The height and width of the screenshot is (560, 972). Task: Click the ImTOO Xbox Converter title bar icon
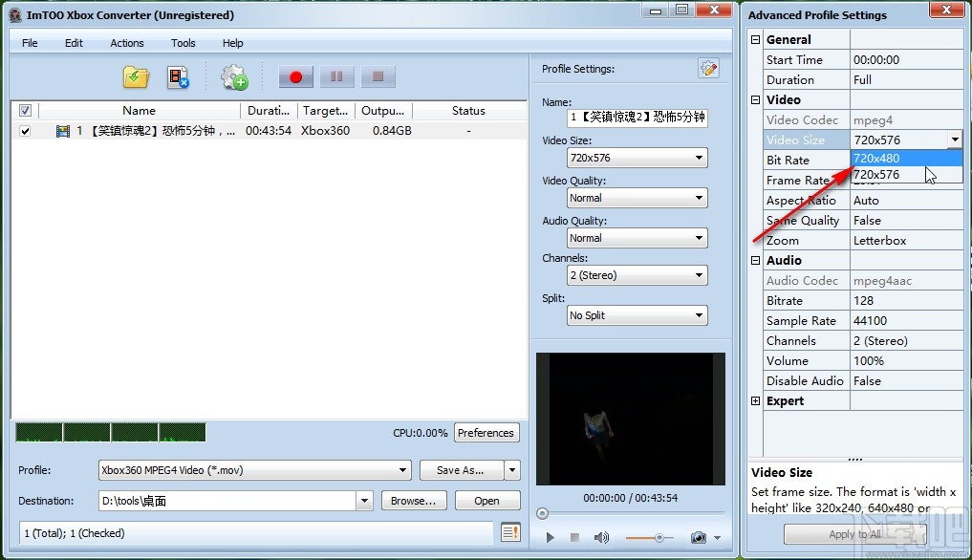point(15,15)
